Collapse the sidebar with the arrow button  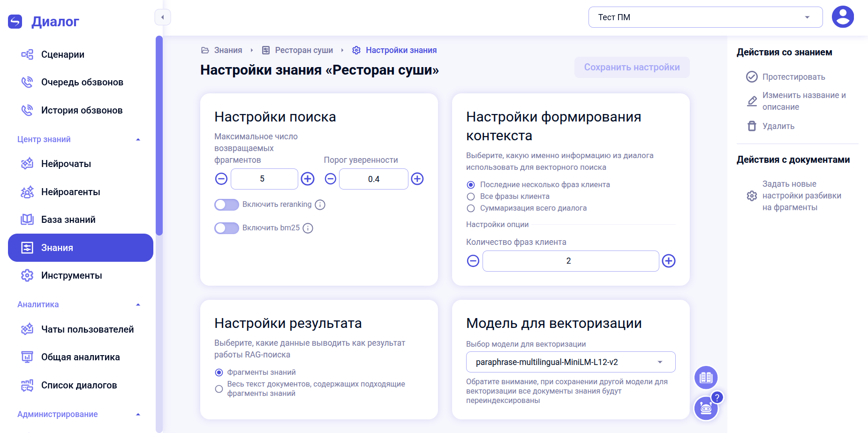click(x=163, y=17)
